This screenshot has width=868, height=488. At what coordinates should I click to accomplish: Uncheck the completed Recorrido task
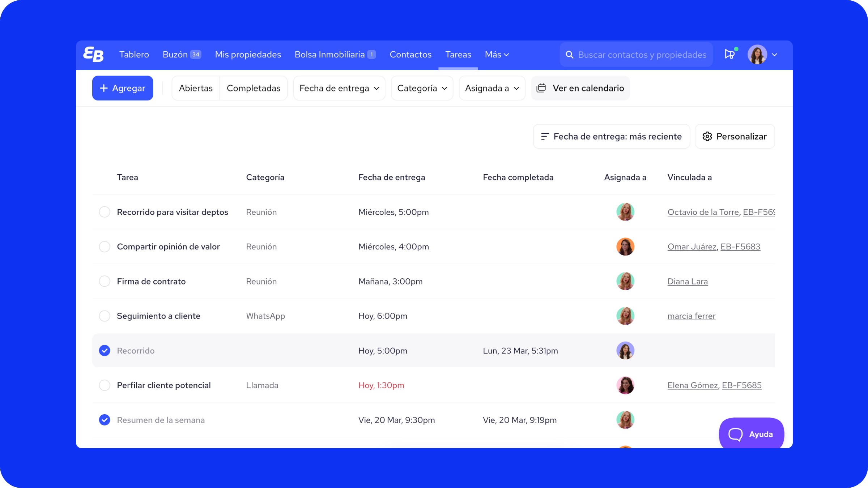[x=105, y=351]
